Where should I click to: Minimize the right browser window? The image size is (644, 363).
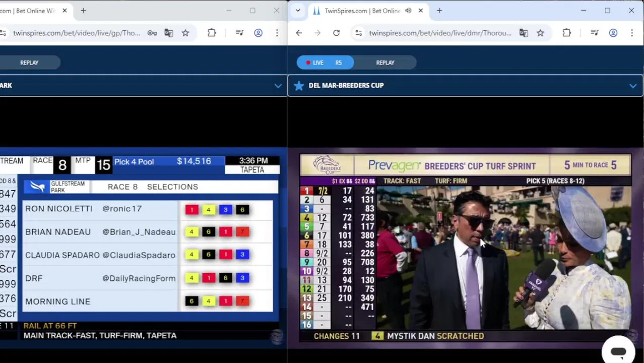584,11
